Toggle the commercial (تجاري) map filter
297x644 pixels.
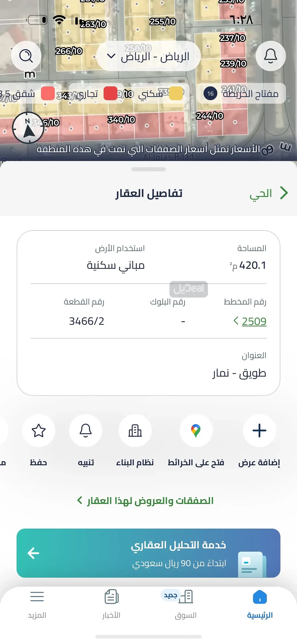pos(96,94)
